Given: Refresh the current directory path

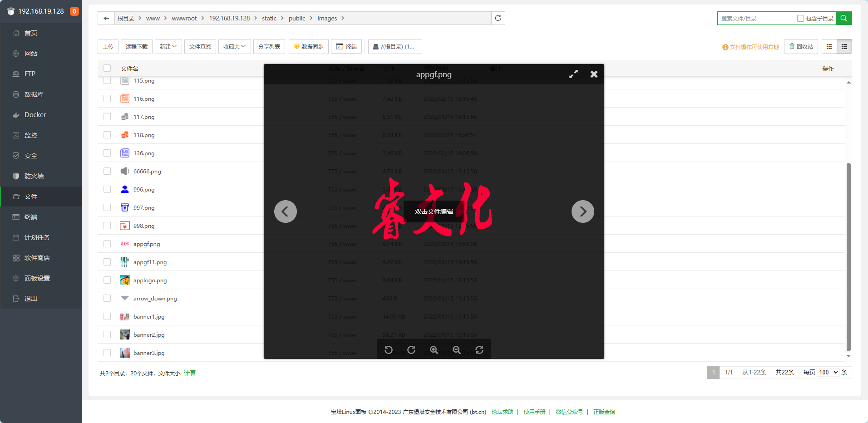Looking at the screenshot, I should [498, 18].
